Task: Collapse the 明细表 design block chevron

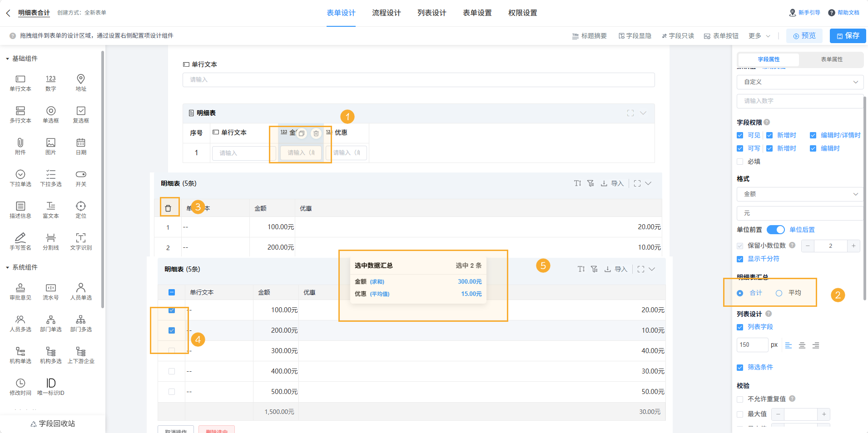Action: tap(643, 113)
